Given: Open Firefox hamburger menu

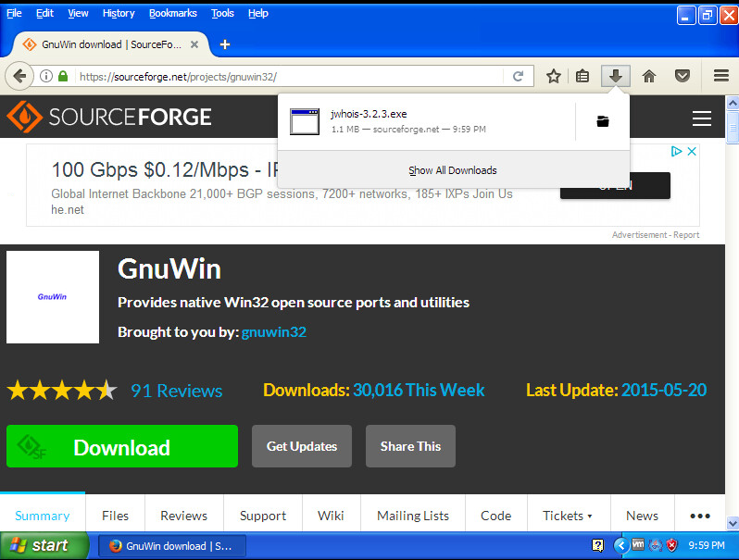Looking at the screenshot, I should click(721, 76).
